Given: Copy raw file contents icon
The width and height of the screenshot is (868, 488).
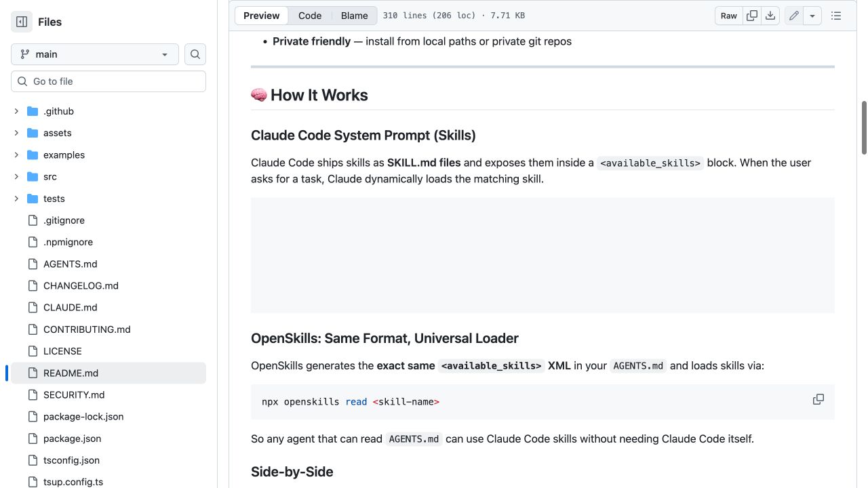Looking at the screenshot, I should click(x=752, y=16).
